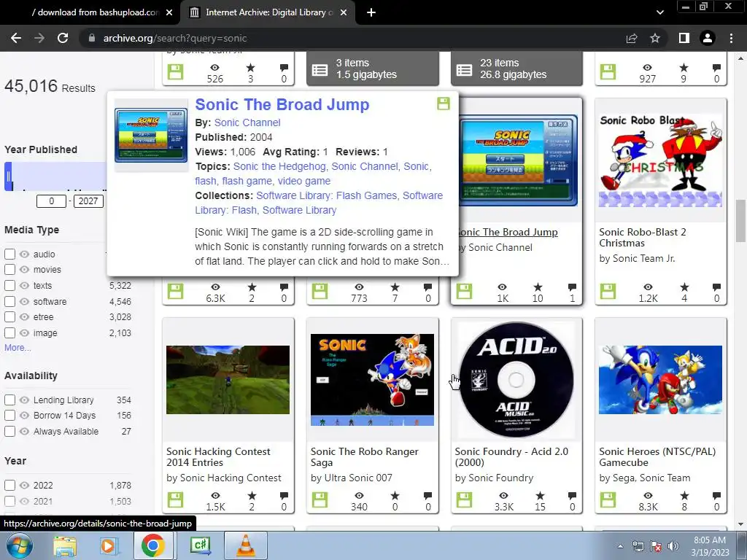
Task: Open the Chrome profile avatar
Action: tap(708, 38)
